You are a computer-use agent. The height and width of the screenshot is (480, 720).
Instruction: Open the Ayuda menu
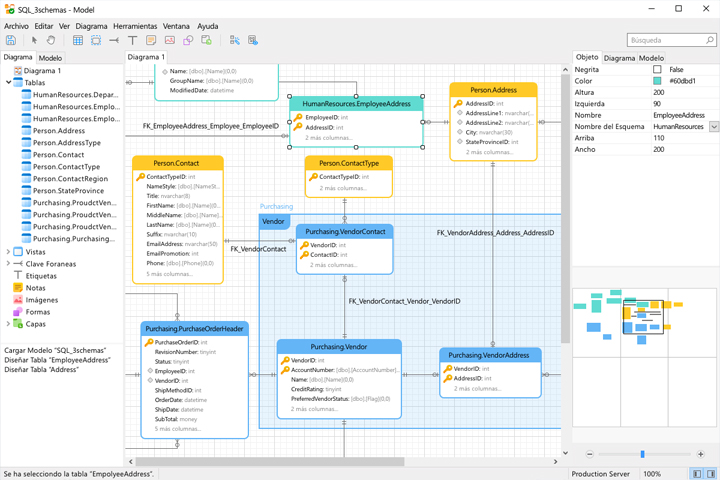208,26
